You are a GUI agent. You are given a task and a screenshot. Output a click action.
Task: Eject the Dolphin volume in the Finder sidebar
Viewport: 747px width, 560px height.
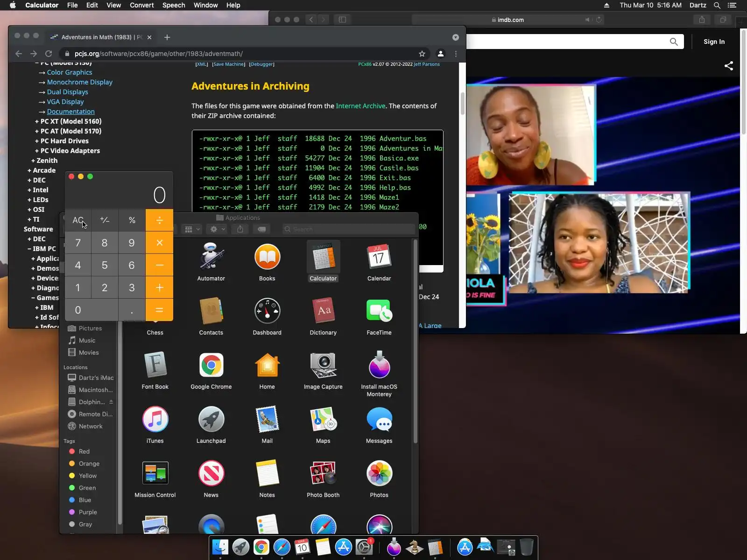[111, 402]
